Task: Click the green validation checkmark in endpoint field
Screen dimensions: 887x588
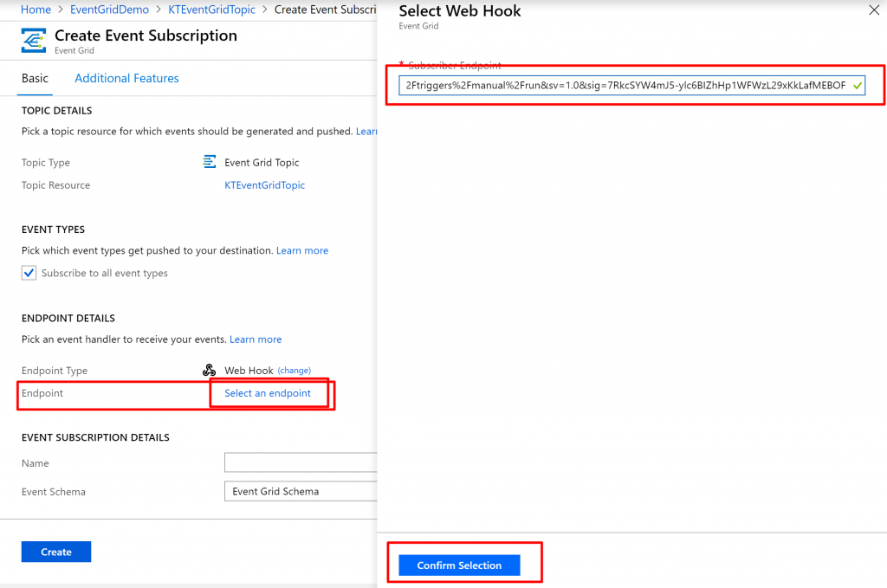Action: (x=858, y=86)
